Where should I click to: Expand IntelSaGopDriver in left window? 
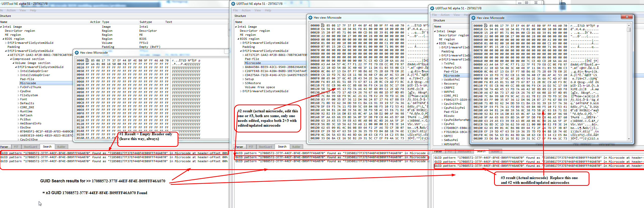pos(19,71)
